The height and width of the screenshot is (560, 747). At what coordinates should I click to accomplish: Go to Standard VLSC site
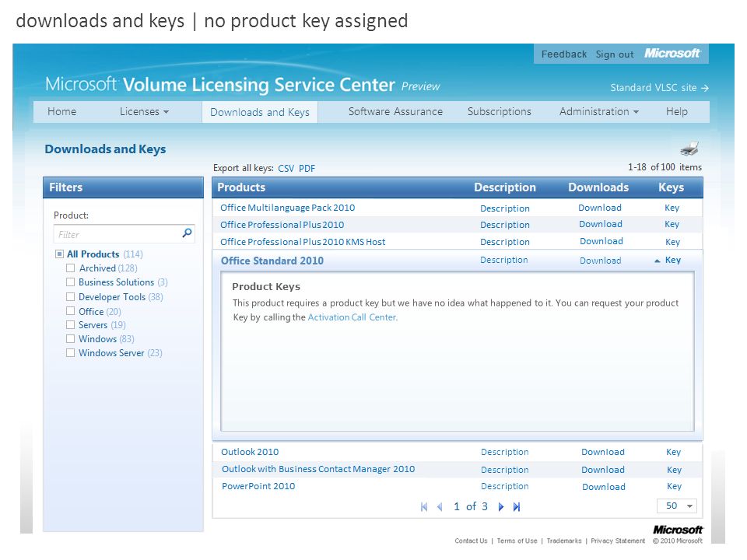[x=659, y=88]
